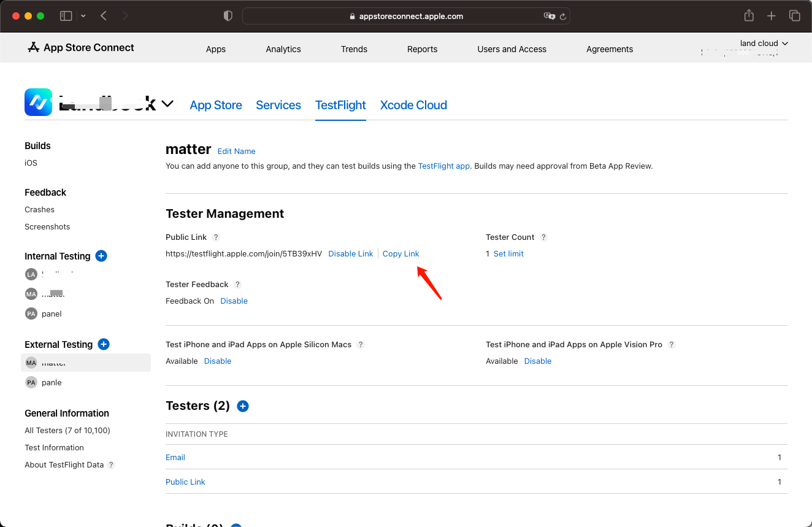Click INVITATION TYPE column header
Screen dimensions: 812x527
point(196,434)
